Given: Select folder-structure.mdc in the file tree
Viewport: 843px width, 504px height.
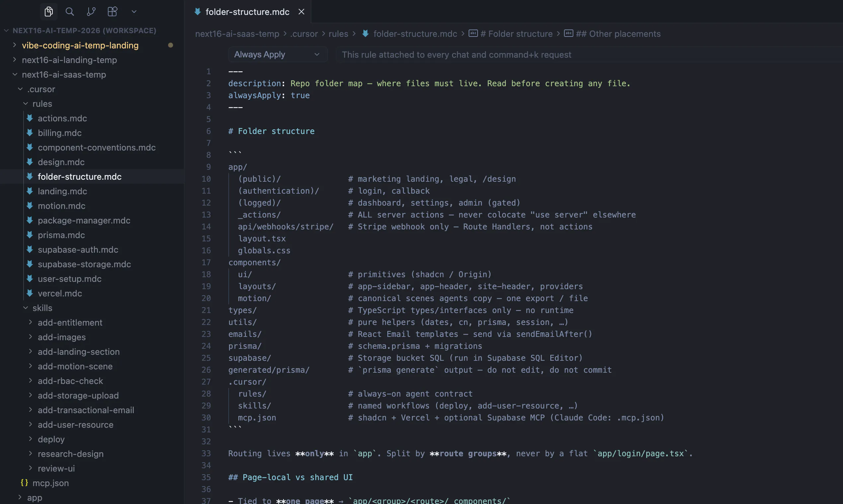Looking at the screenshot, I should point(80,177).
